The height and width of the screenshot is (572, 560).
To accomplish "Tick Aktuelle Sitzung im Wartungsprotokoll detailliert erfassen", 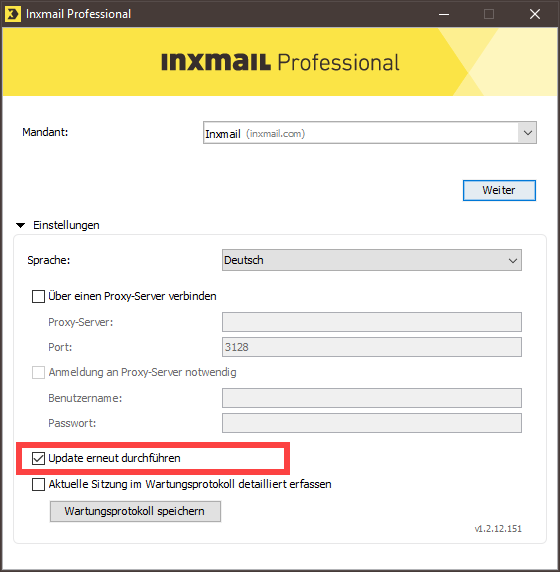I will point(38,484).
